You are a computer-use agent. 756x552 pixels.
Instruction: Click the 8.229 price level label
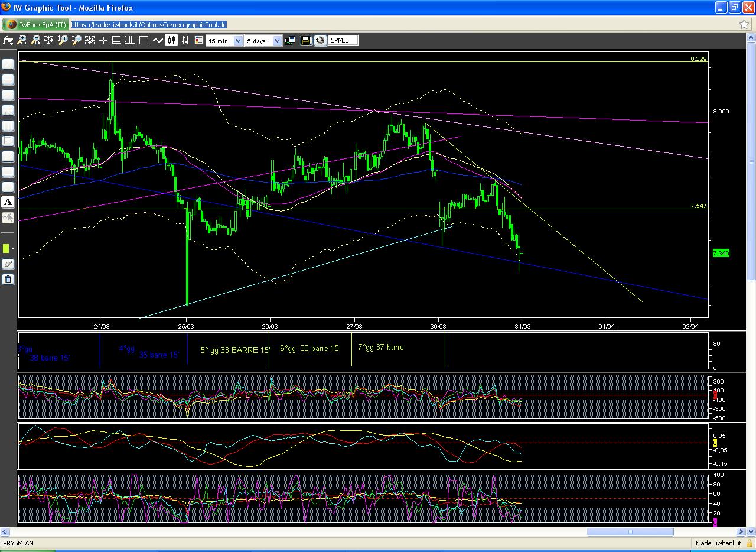(699, 59)
